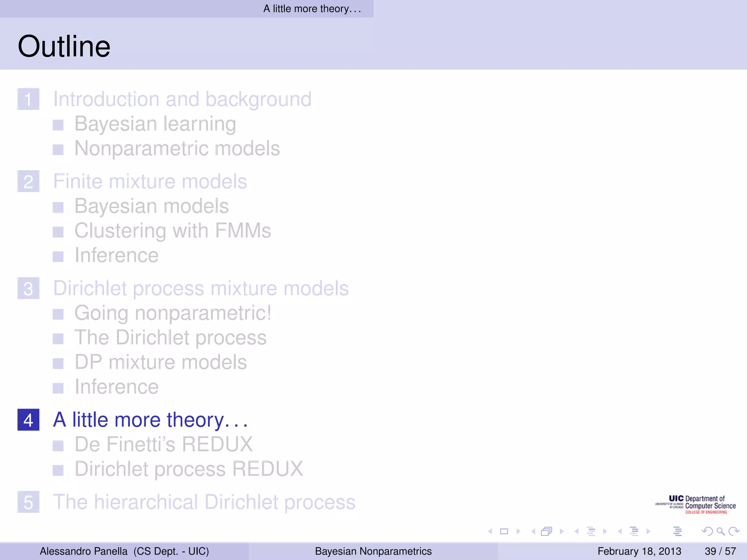Go to next slide arrow
Viewport: 747px width, 560px height.
coord(518,531)
